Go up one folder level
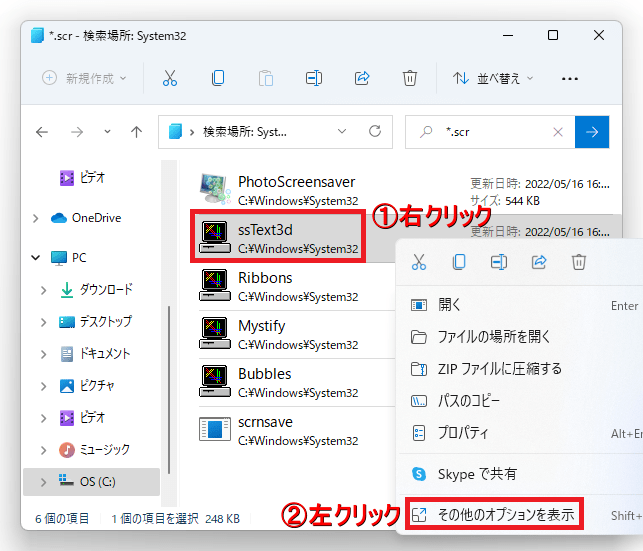The height and width of the screenshot is (551, 643). click(x=136, y=132)
